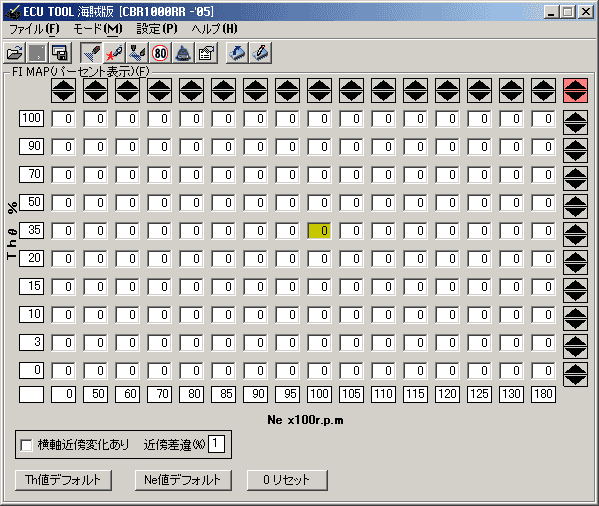This screenshot has height=506, width=599.
Task: Click the 近傍差違(%) value field
Action: pyautogui.click(x=216, y=444)
